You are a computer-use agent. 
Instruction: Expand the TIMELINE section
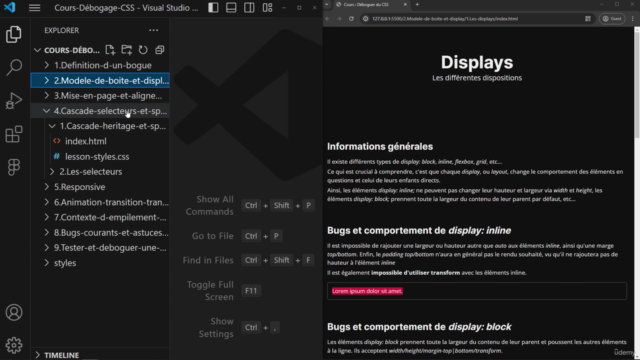pyautogui.click(x=100, y=355)
